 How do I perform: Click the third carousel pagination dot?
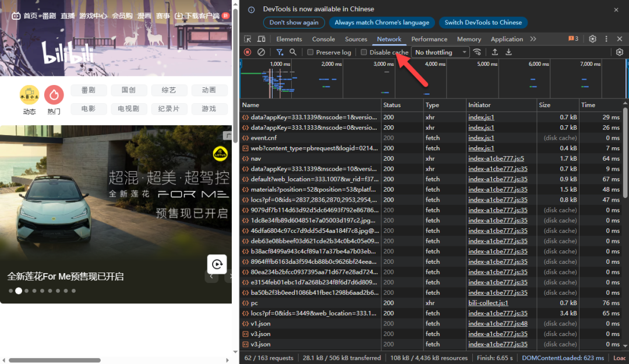(x=26, y=291)
